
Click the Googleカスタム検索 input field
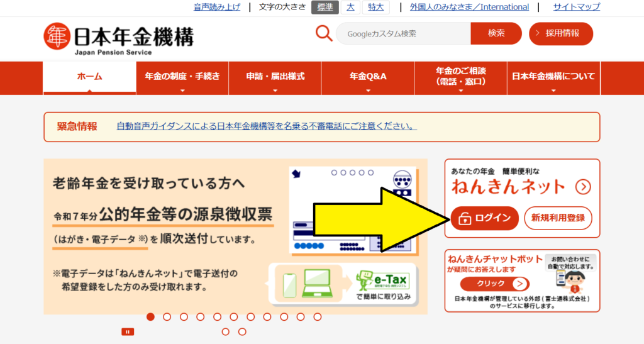[403, 33]
